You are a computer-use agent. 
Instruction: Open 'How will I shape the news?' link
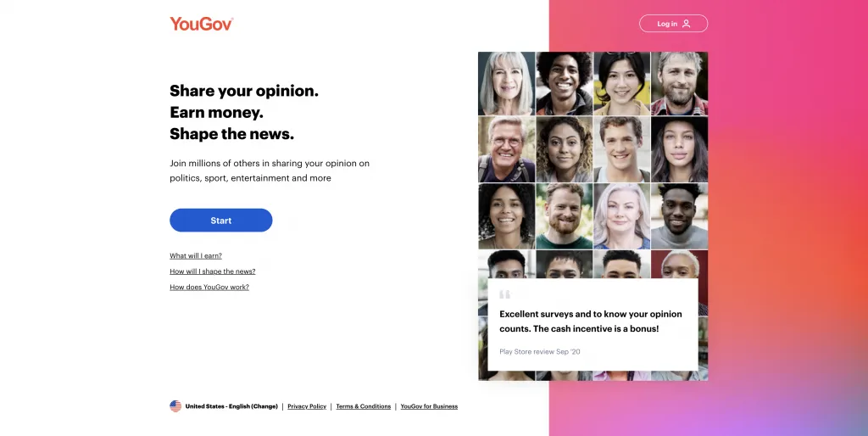click(213, 271)
